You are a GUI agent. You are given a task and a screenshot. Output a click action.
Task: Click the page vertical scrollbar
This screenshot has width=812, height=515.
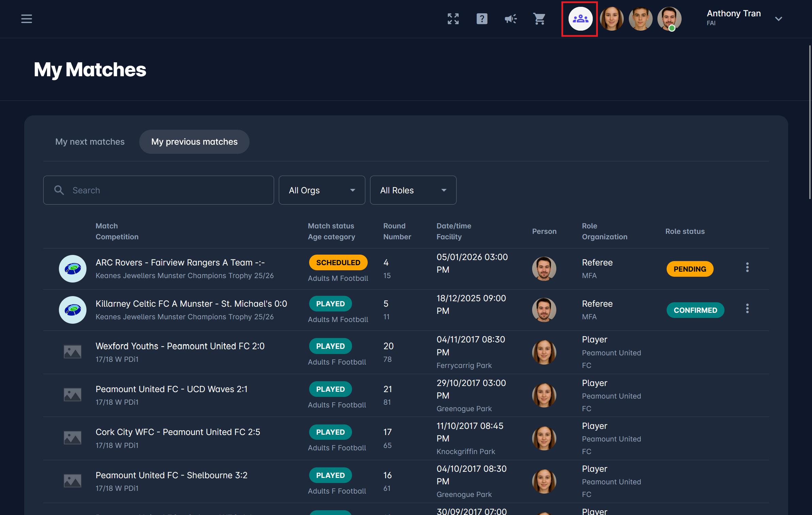[810, 123]
